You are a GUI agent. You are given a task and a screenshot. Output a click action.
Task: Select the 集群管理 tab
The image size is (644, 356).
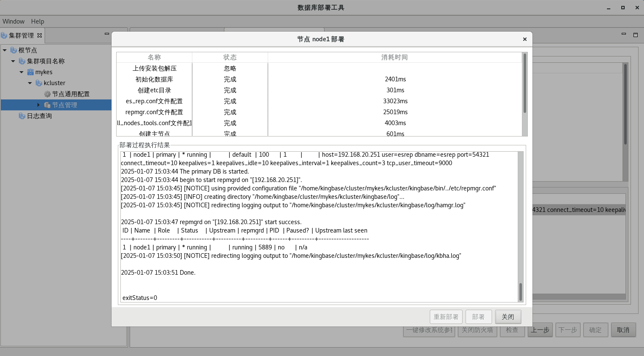tap(21, 35)
